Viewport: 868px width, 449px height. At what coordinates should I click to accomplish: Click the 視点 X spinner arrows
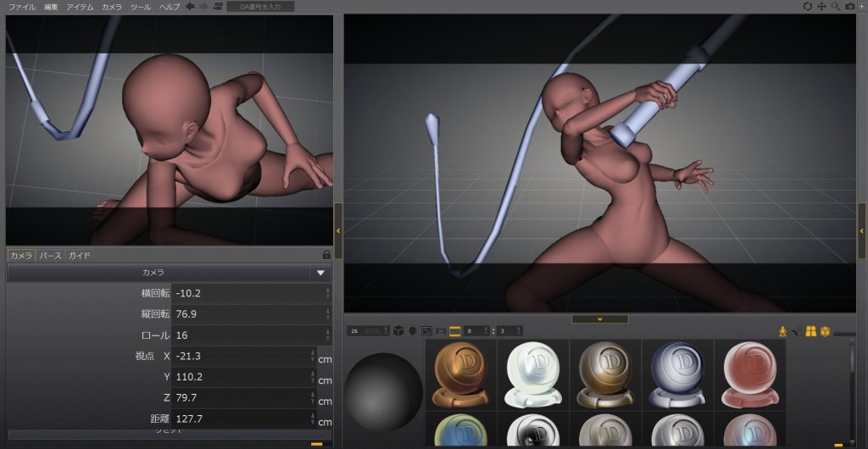tap(314, 356)
